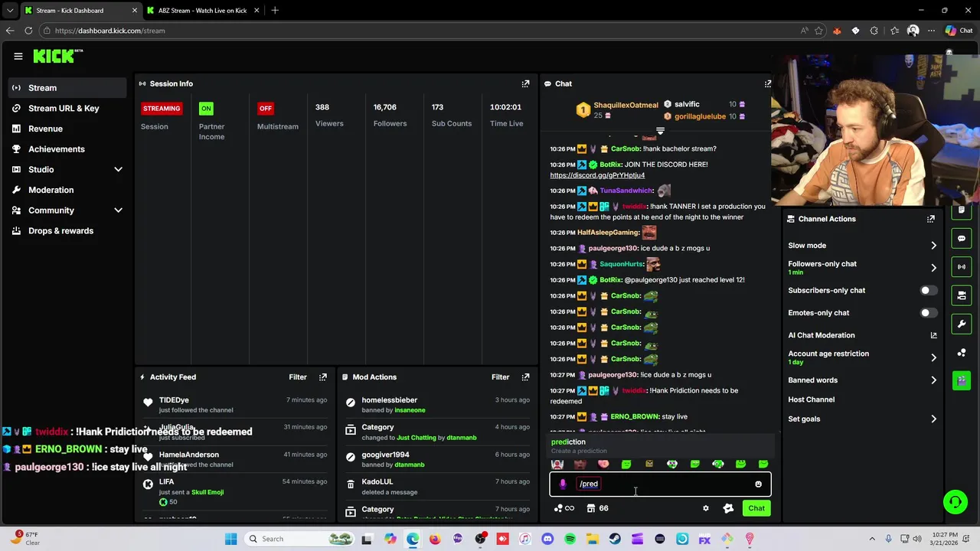Screen dimensions: 980x551
Task: Open the Windows Start menu
Action: 230,539
